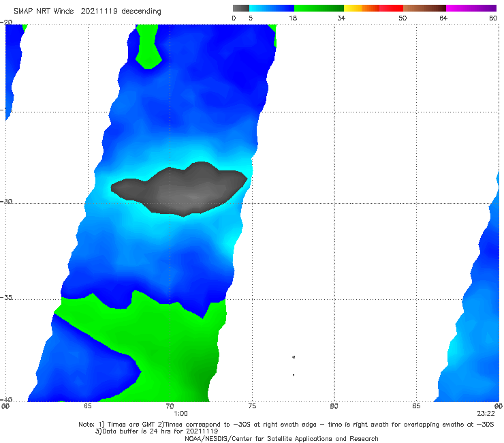The width and height of the screenshot is (504, 443).
Task: Click the NOAA/NESDIS credit line
Action: pyautogui.click(x=281, y=438)
